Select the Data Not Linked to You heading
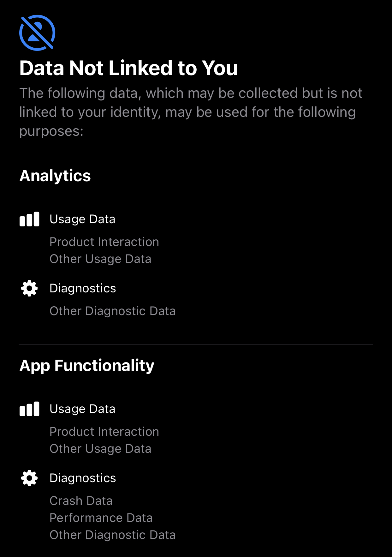The image size is (392, 557). click(x=128, y=68)
